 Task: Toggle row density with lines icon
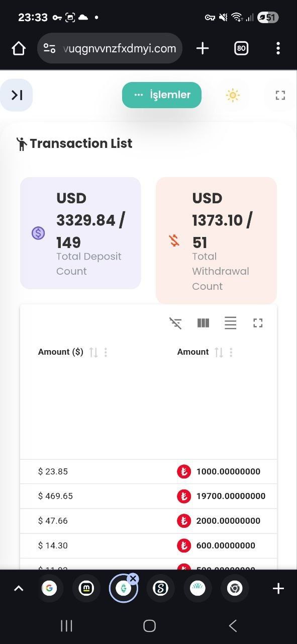tap(231, 323)
